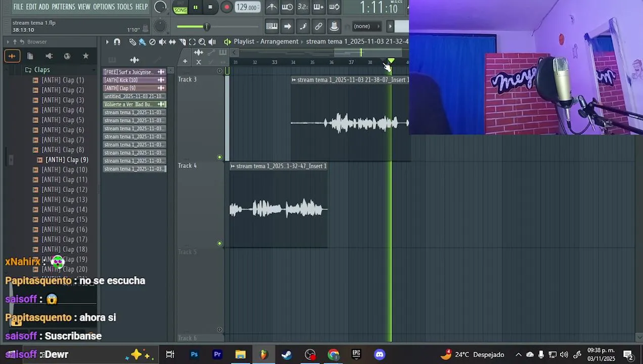Pause playback with the pause button
Screen dimensions: 643x364
[195, 7]
